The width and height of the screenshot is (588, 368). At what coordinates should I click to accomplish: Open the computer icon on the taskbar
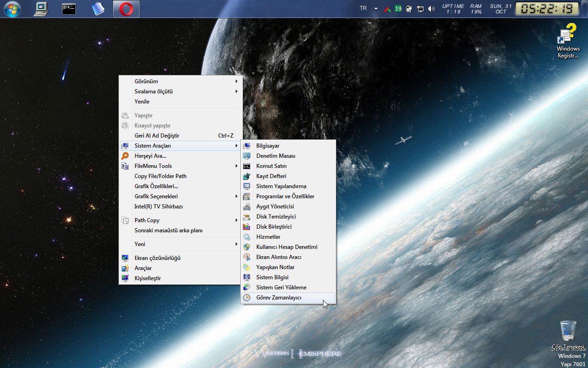coord(41,9)
